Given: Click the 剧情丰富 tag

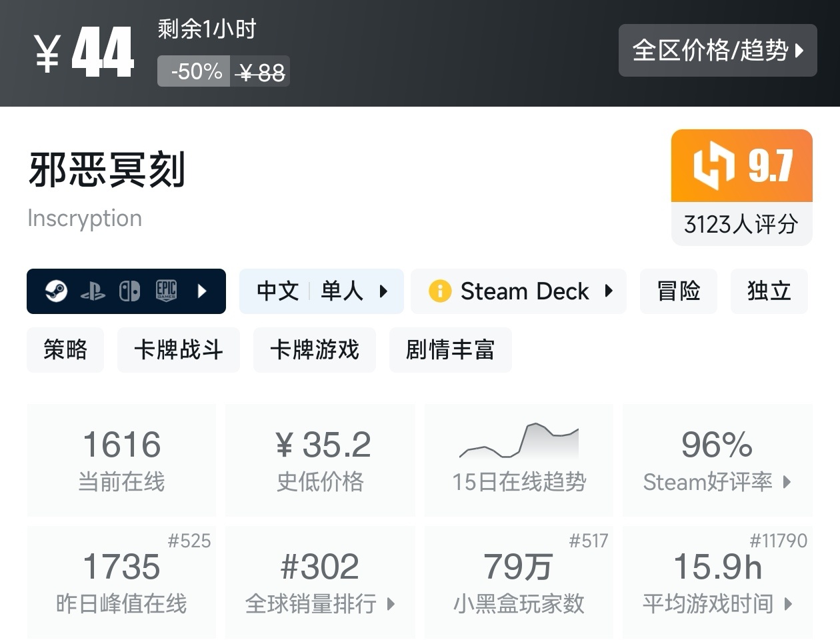Looking at the screenshot, I should 450,349.
